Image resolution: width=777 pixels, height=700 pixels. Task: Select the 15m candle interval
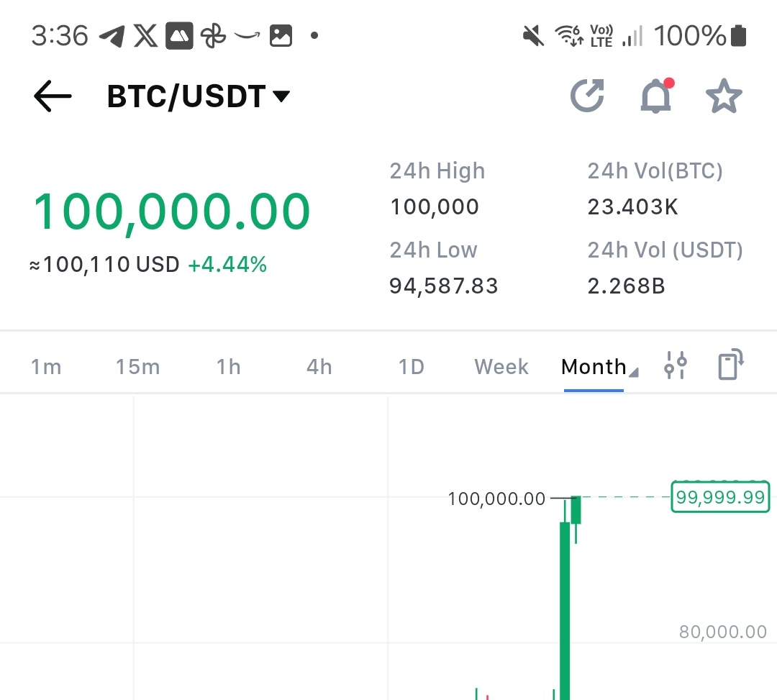pyautogui.click(x=137, y=367)
